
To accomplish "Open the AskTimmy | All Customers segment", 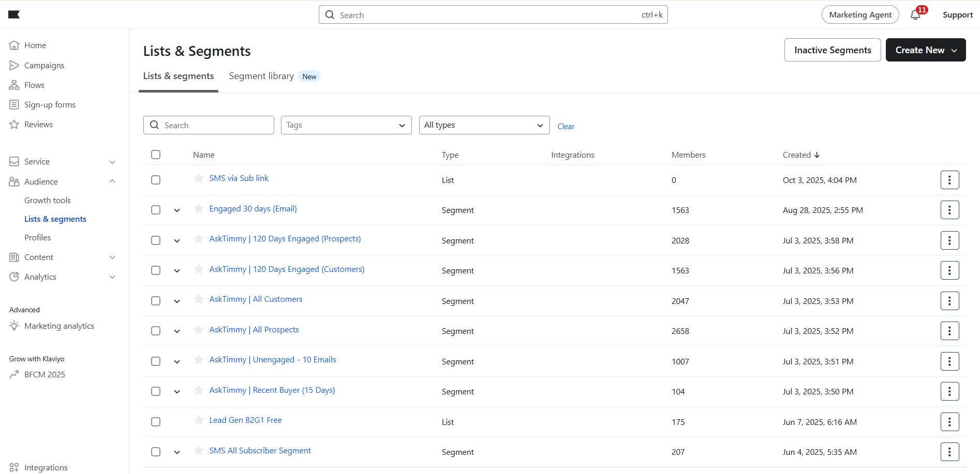I will [x=256, y=299].
